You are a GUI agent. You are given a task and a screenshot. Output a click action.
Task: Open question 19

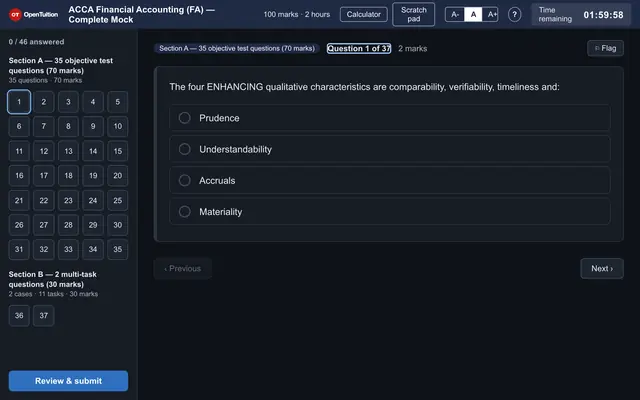[x=93, y=176]
